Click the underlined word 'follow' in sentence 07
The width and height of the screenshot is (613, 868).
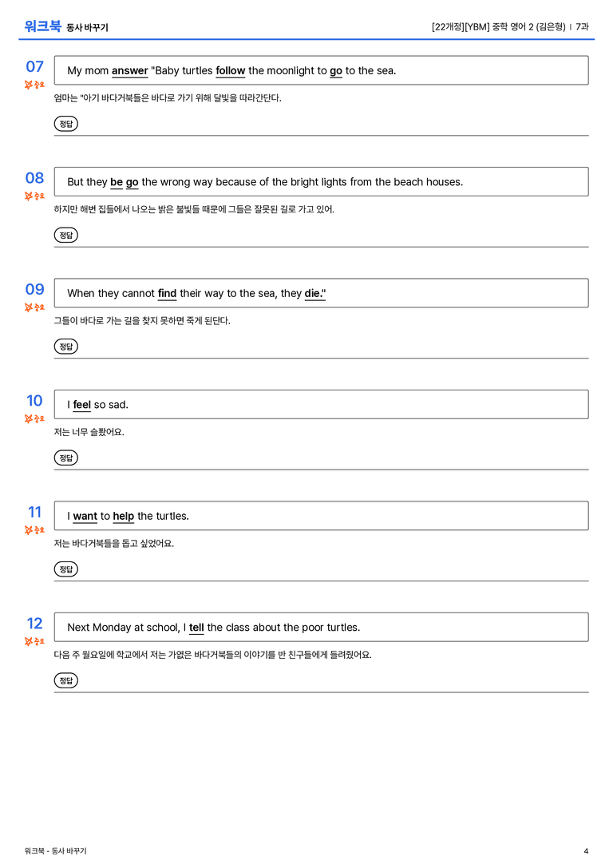[x=230, y=71]
